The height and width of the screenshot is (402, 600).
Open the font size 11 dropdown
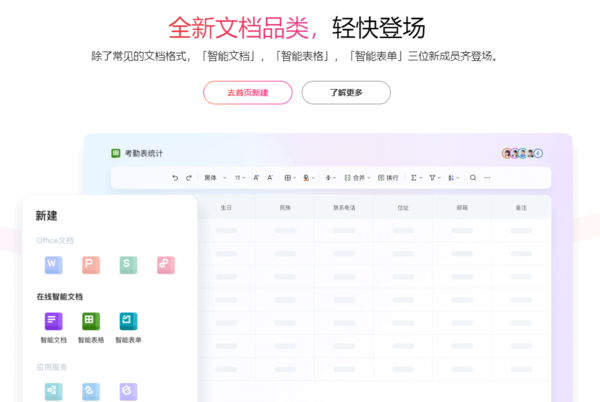pyautogui.click(x=240, y=178)
